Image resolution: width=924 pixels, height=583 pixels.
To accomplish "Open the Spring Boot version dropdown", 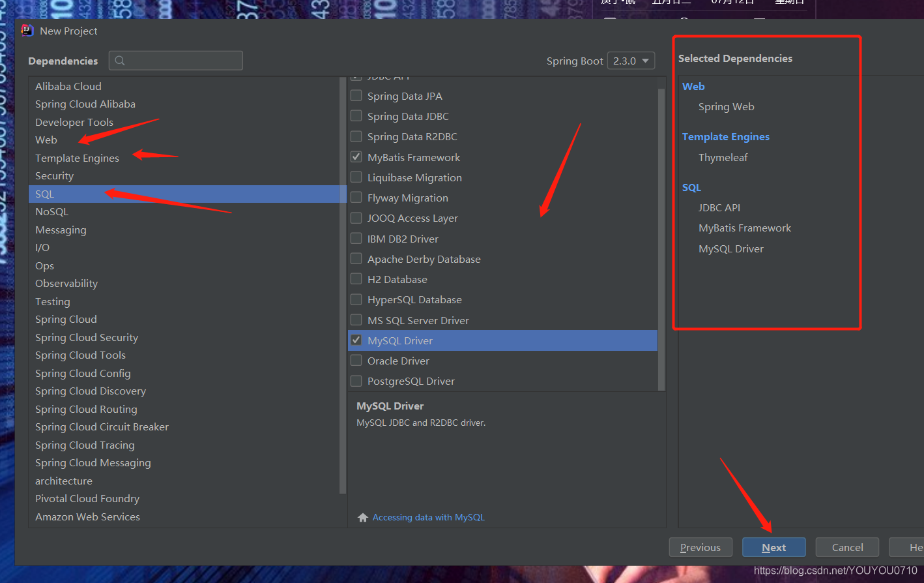I will click(x=631, y=61).
